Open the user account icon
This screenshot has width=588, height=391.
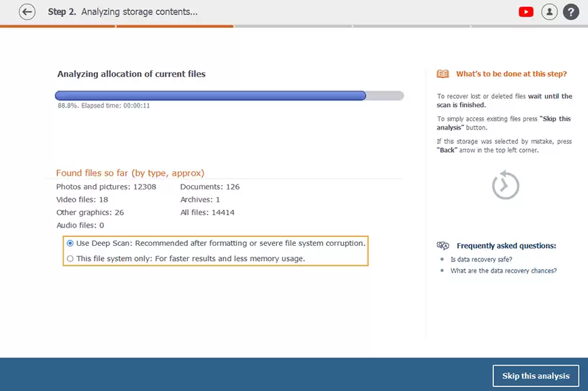tap(549, 12)
